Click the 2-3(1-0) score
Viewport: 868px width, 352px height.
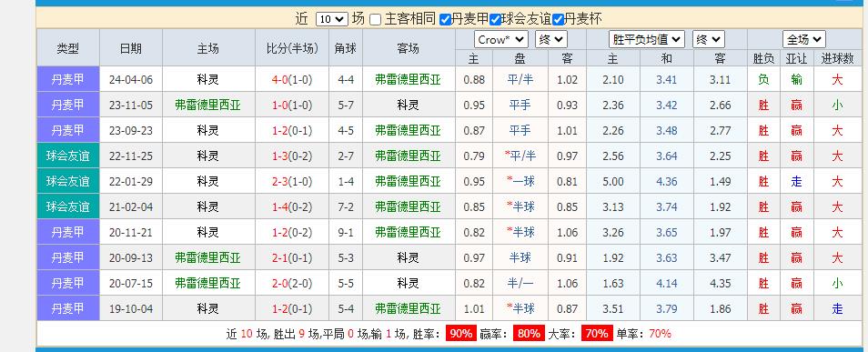[292, 182]
